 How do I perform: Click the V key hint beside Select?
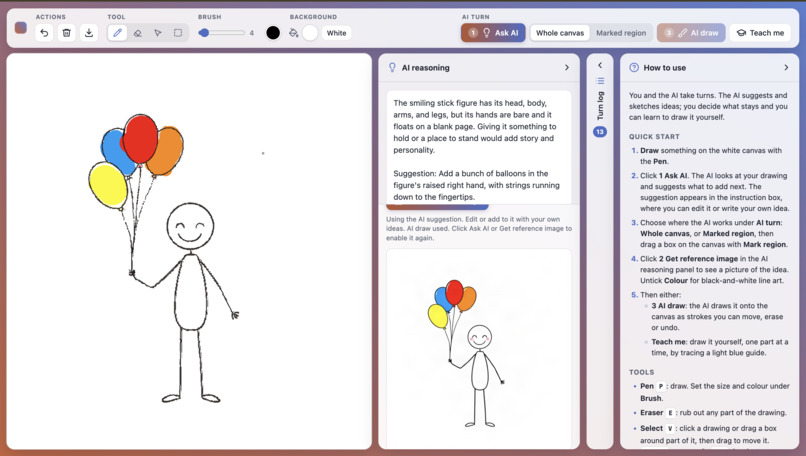670,428
